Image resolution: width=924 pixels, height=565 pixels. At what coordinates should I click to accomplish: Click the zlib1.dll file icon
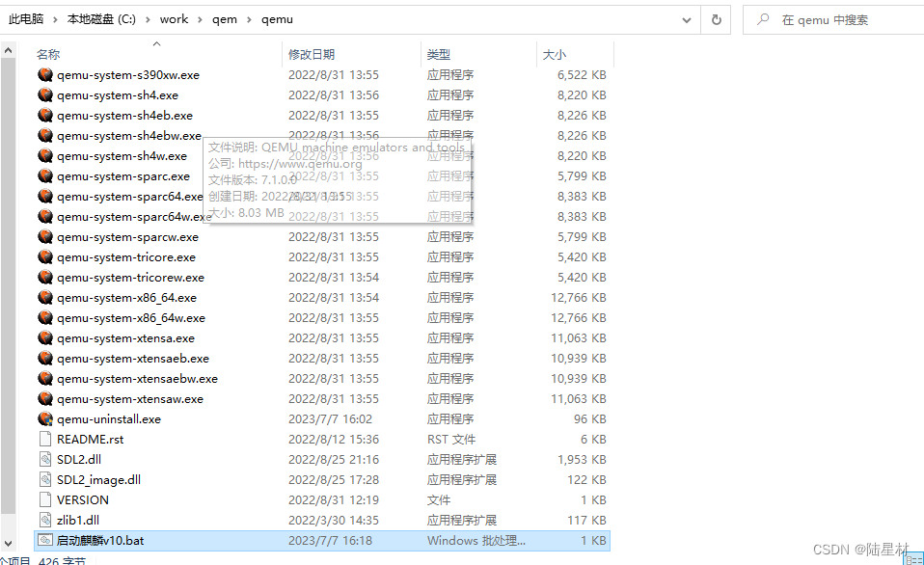click(x=45, y=521)
